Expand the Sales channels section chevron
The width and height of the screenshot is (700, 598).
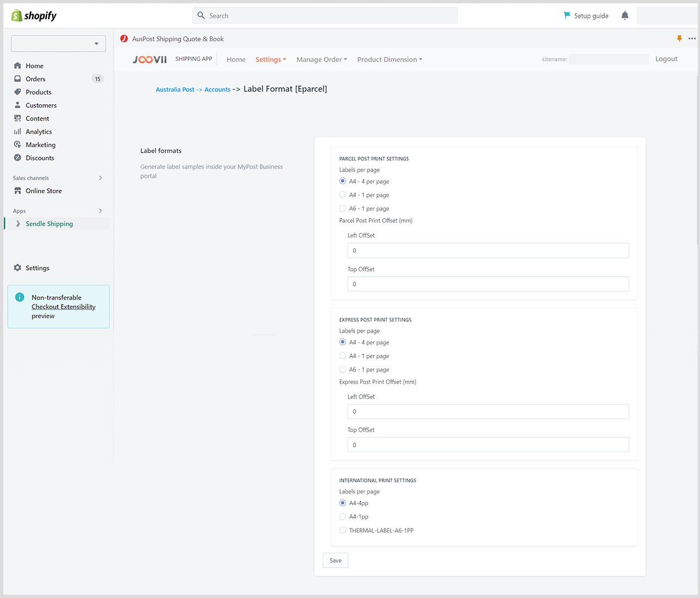pos(101,178)
